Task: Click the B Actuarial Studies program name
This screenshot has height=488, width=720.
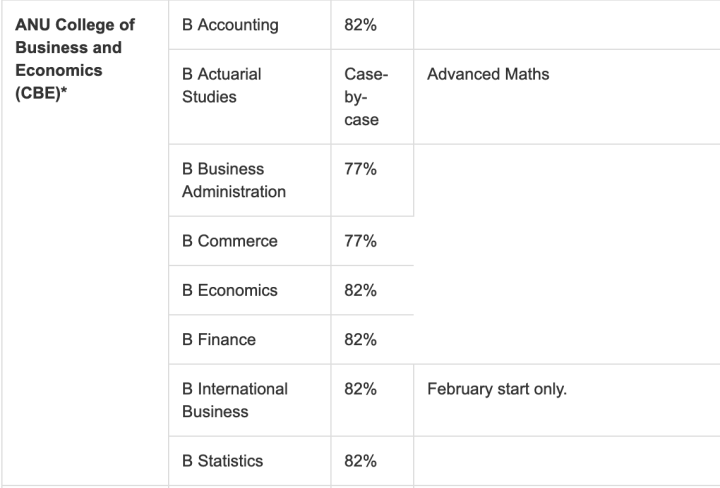Action: point(222,85)
